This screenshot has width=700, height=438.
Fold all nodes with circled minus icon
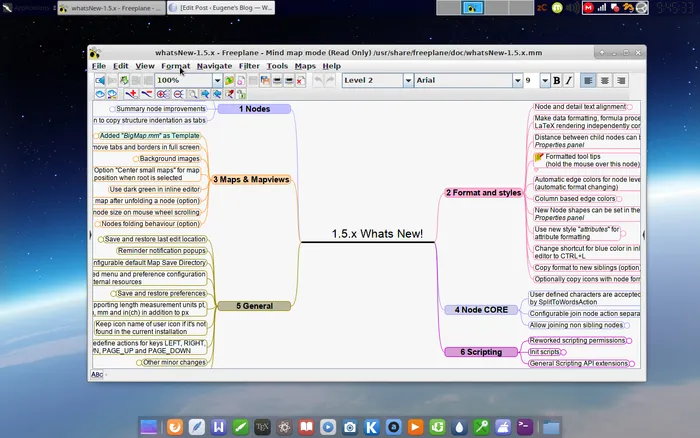point(179,94)
